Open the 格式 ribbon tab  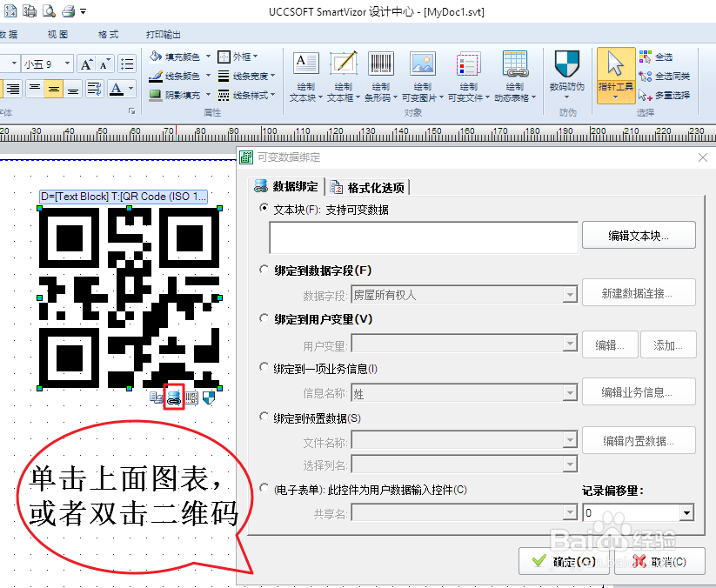[108, 34]
